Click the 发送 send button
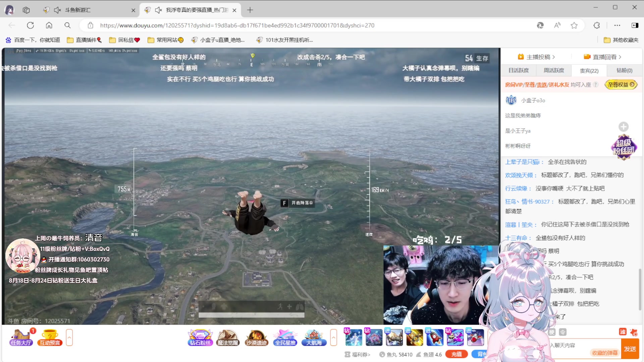This screenshot has height=362, width=644. click(x=630, y=349)
